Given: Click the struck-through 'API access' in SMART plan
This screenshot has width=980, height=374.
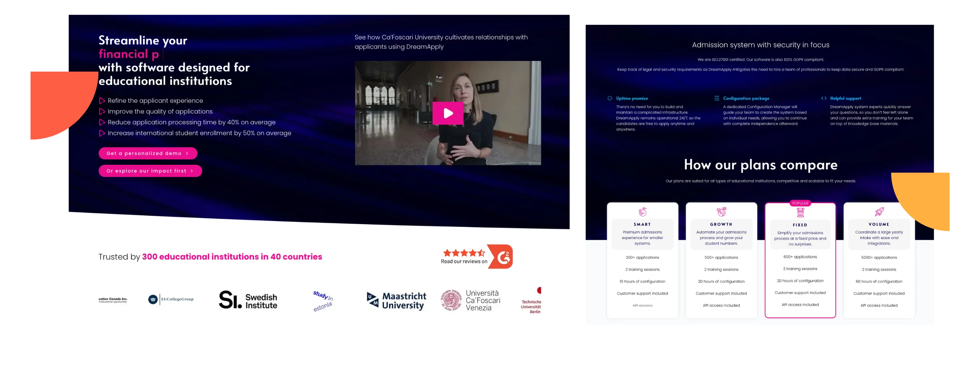Looking at the screenshot, I should (x=642, y=305).
